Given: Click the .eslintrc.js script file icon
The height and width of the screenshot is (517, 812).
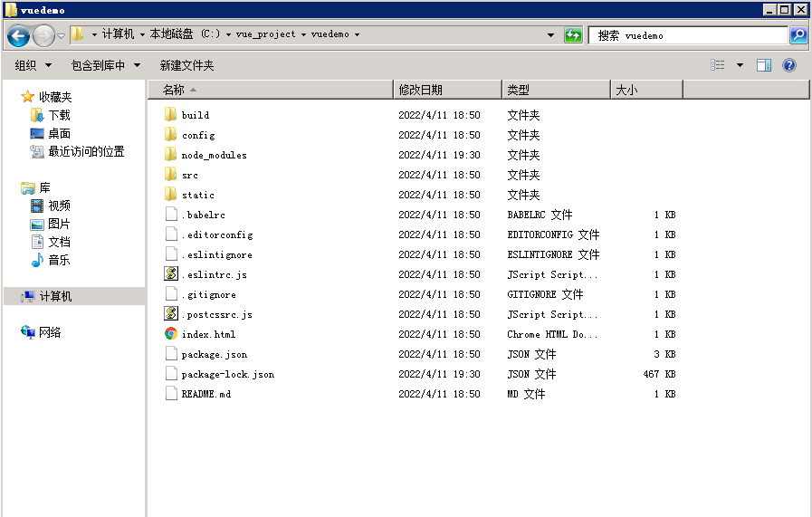Looking at the screenshot, I should tap(171, 273).
